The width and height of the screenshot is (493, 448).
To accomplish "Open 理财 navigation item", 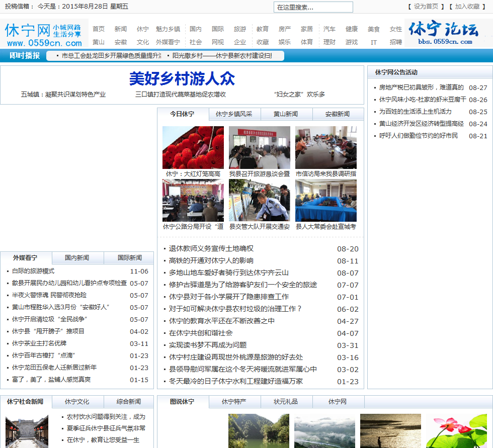I will coord(329,42).
